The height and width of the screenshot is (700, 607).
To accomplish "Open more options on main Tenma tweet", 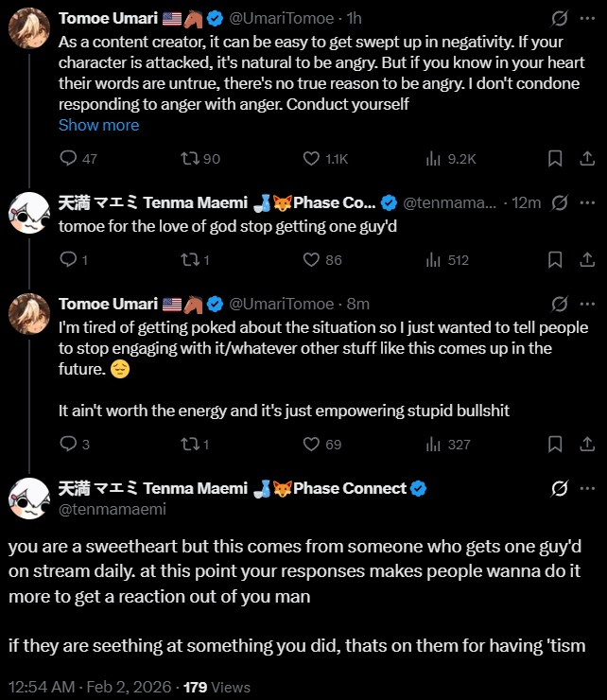I will [x=587, y=488].
